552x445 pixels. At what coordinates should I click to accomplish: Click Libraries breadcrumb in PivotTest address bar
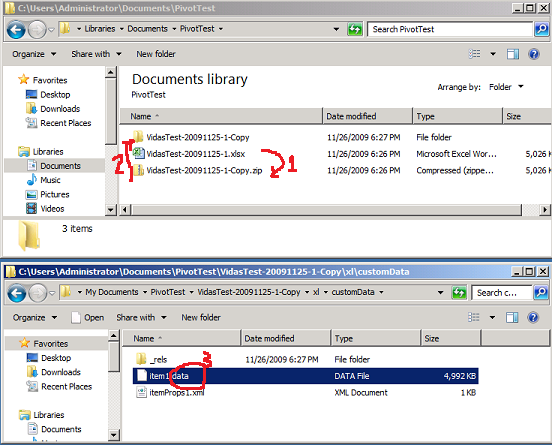click(100, 29)
